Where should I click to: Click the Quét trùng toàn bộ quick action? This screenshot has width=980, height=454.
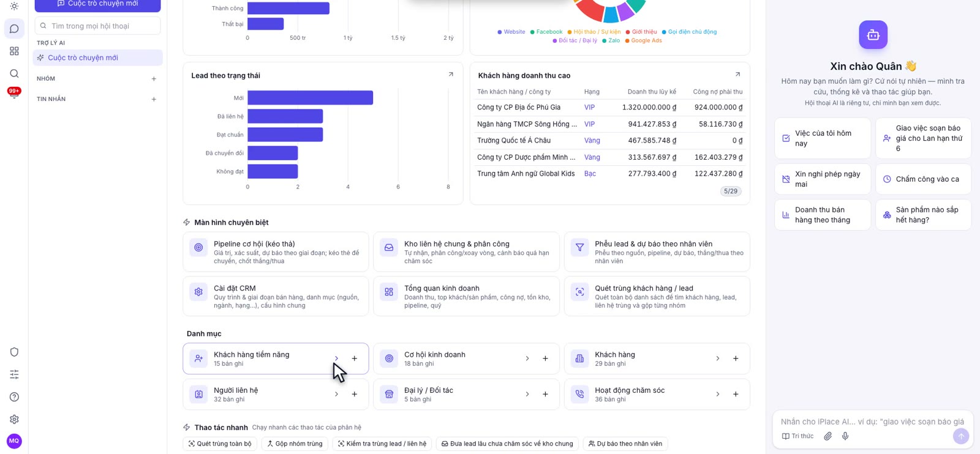[x=220, y=444]
